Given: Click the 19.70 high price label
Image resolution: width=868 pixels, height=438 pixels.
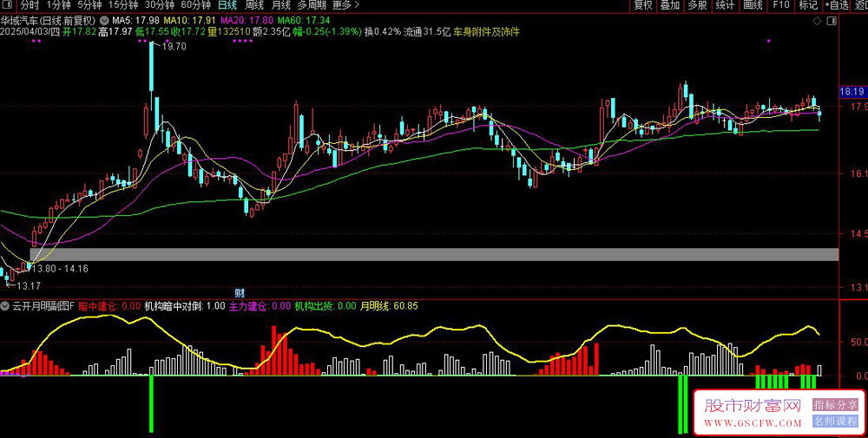Looking at the screenshot, I should click(x=174, y=47).
